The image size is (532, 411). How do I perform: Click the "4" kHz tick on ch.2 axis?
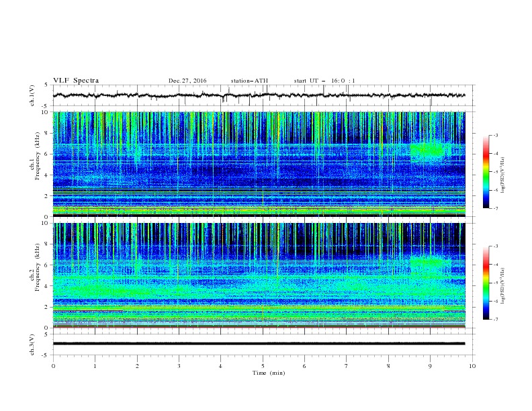pos(47,286)
